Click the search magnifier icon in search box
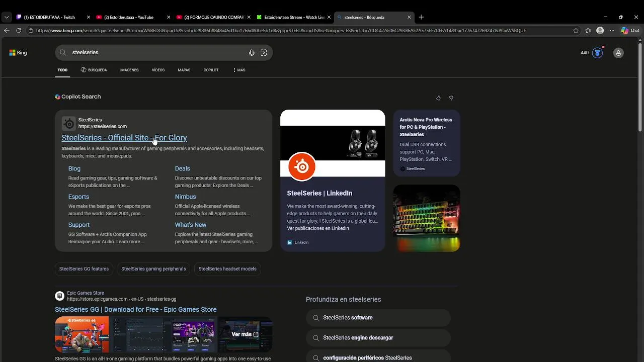 (x=63, y=52)
